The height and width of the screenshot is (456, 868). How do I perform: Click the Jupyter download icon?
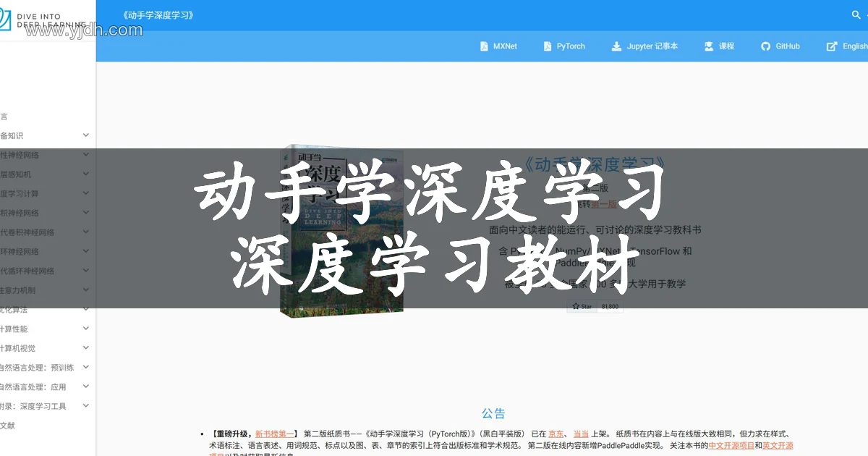tap(616, 46)
